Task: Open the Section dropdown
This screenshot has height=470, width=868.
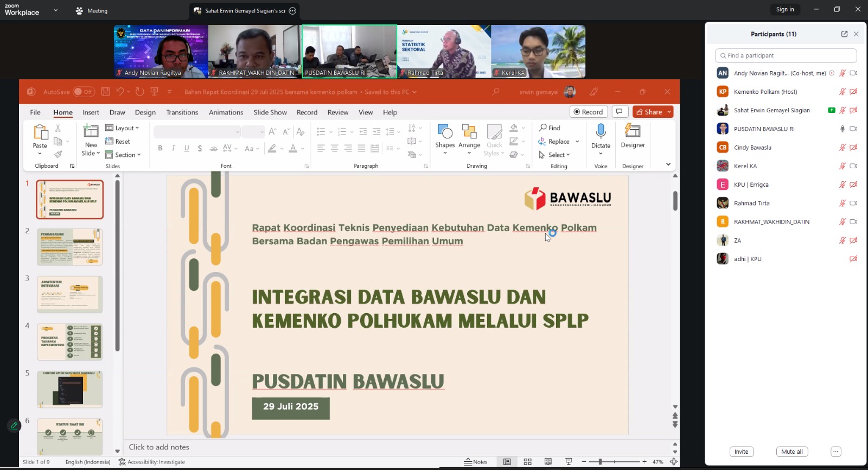Action: [x=123, y=155]
